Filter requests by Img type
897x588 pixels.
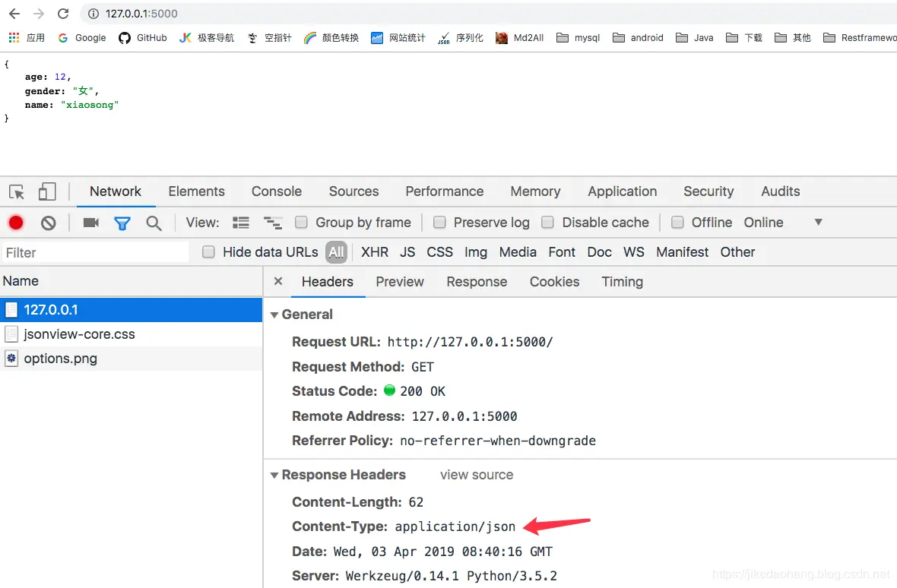tap(475, 252)
